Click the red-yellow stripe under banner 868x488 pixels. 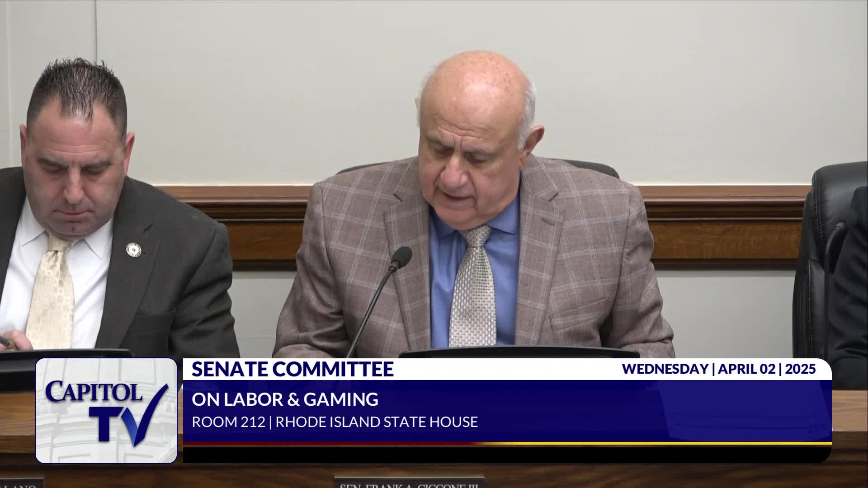click(506, 444)
